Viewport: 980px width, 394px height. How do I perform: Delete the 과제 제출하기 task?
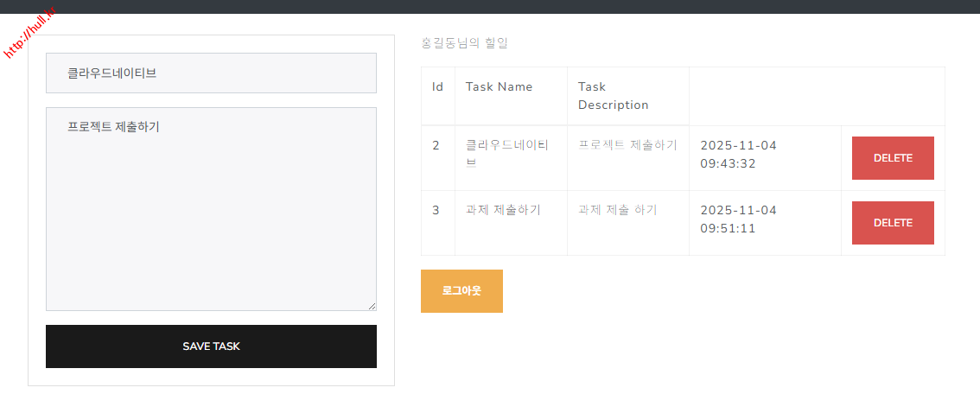click(x=892, y=223)
